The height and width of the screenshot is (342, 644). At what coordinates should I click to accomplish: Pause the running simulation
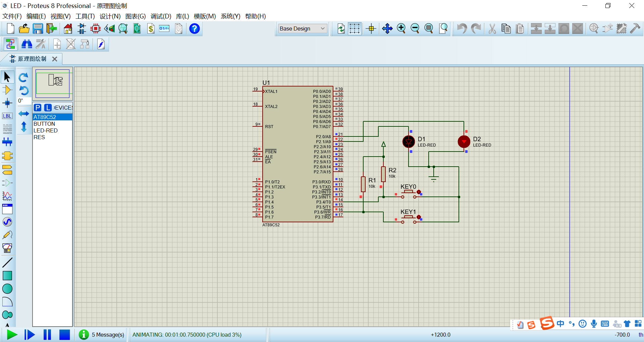47,335
